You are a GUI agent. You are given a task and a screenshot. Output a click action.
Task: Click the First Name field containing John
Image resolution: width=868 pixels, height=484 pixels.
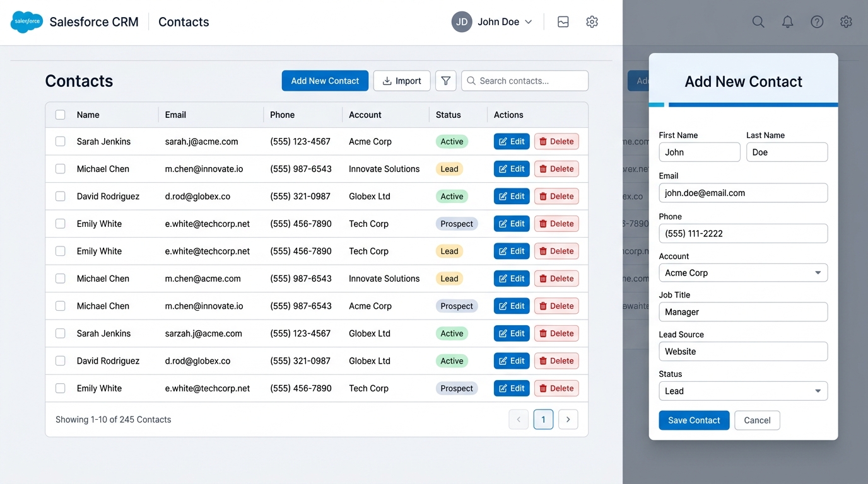tap(700, 152)
